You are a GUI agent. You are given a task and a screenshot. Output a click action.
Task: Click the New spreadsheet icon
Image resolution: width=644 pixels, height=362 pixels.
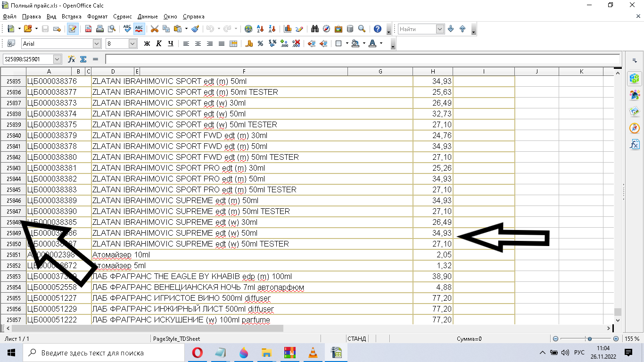click(11, 29)
